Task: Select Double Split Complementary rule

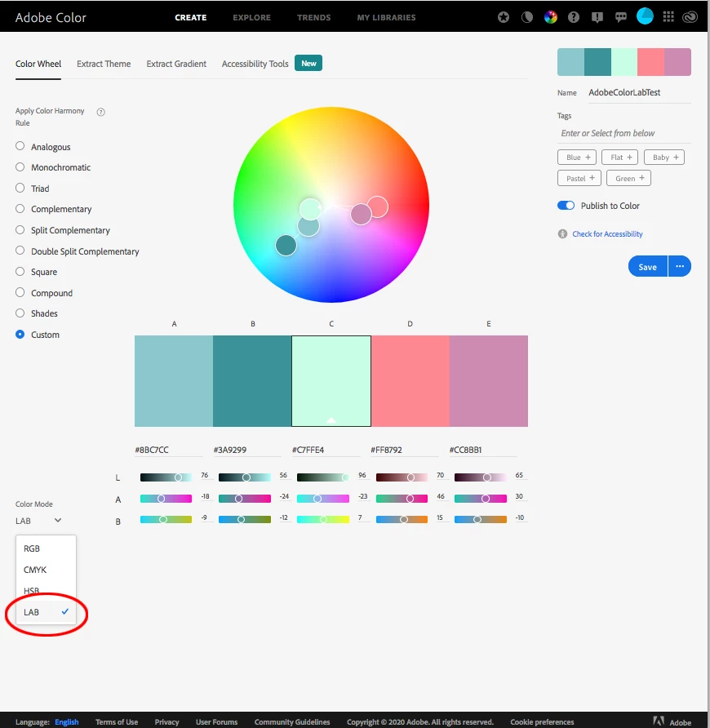Action: pos(20,251)
